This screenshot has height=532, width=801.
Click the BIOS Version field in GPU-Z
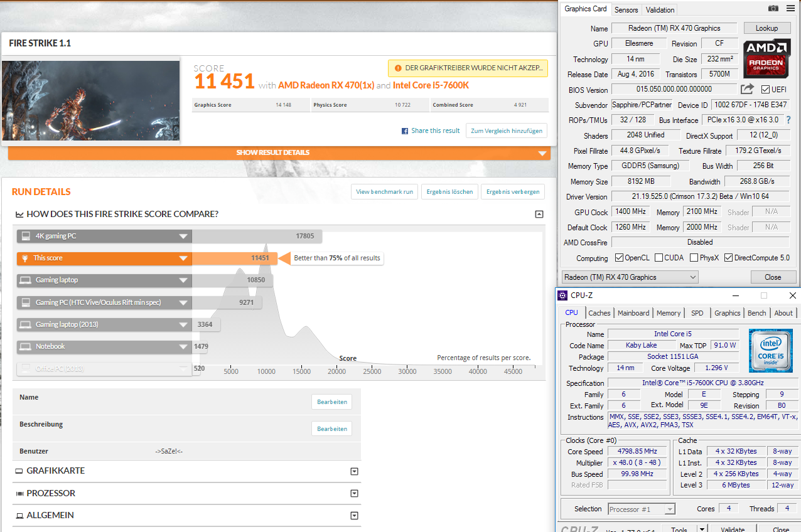tap(674, 90)
